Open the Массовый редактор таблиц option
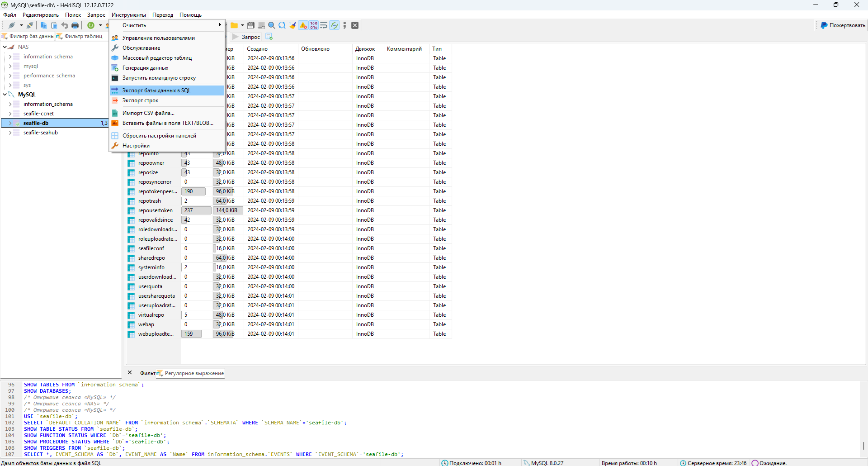868x466 pixels. coord(157,58)
